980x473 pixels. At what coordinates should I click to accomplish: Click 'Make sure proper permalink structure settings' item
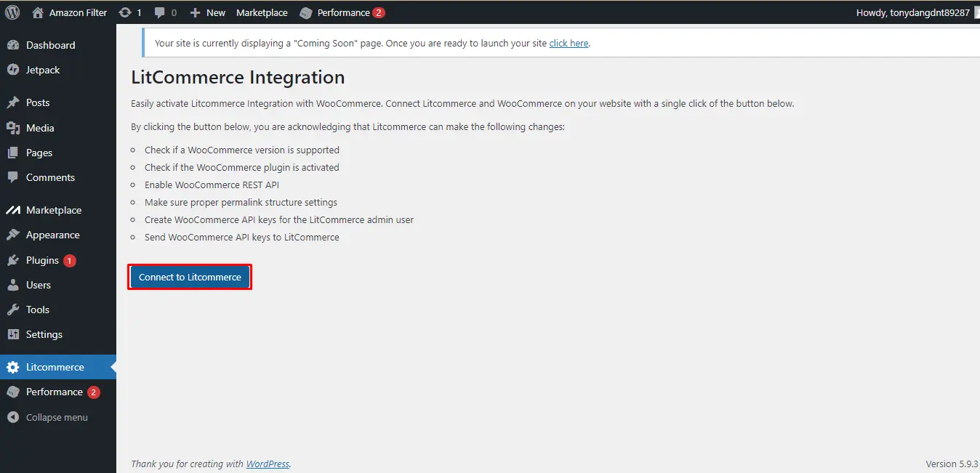click(241, 202)
